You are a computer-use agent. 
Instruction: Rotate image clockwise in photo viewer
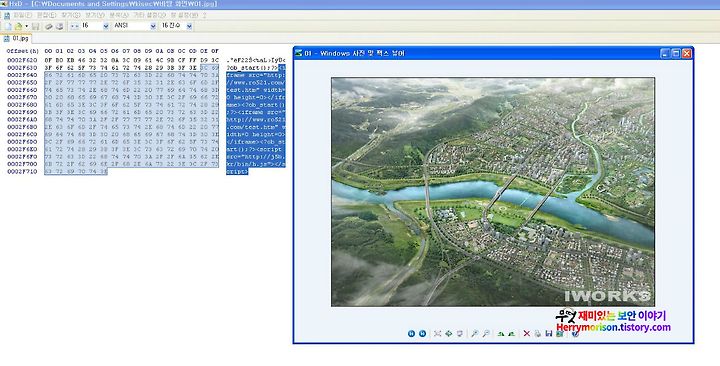(x=501, y=333)
